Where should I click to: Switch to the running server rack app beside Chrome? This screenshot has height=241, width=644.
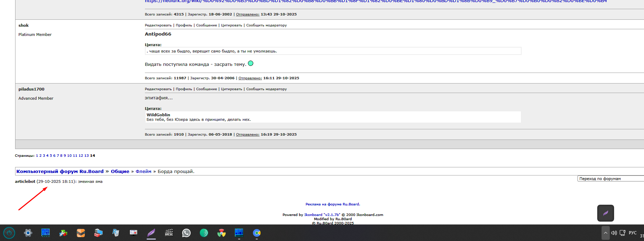click(239, 233)
